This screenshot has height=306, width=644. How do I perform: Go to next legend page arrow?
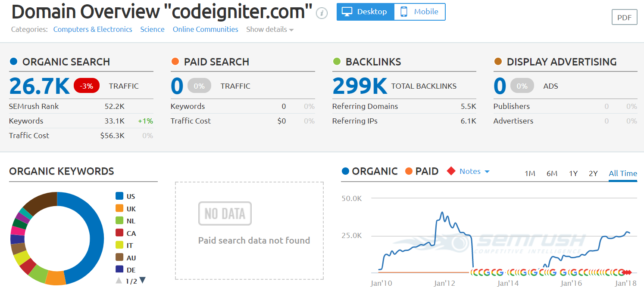click(143, 281)
